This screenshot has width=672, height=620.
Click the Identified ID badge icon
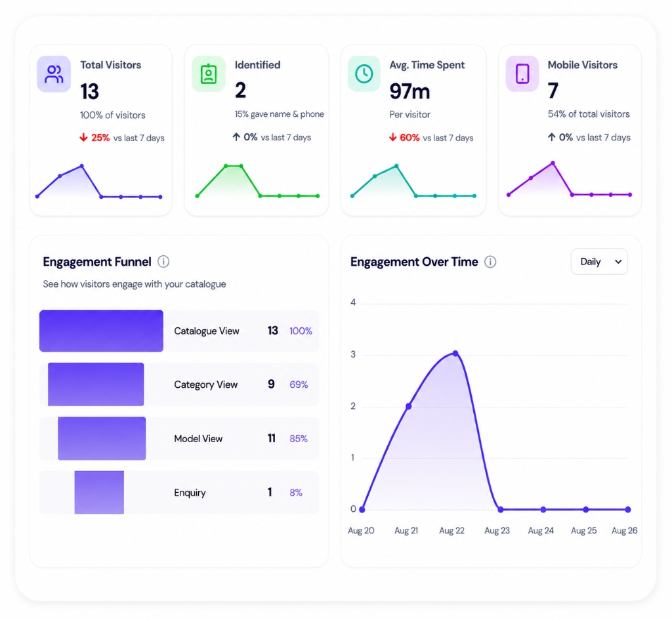coord(209,73)
